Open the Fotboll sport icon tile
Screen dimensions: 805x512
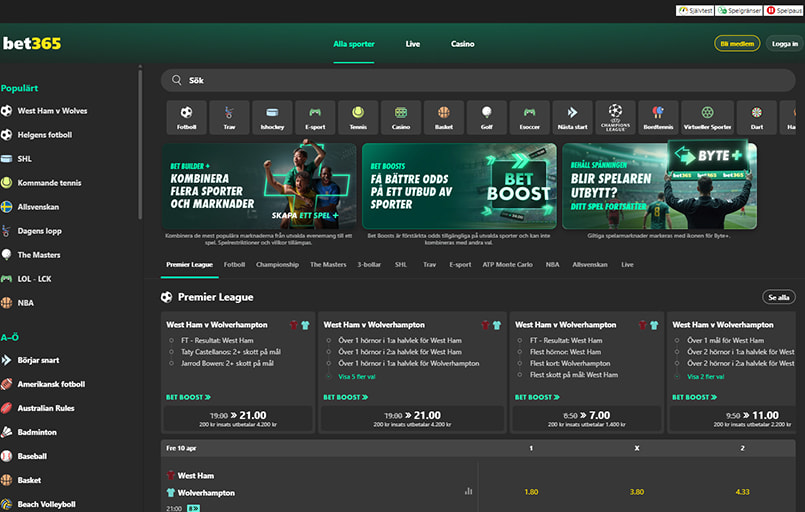(186, 118)
